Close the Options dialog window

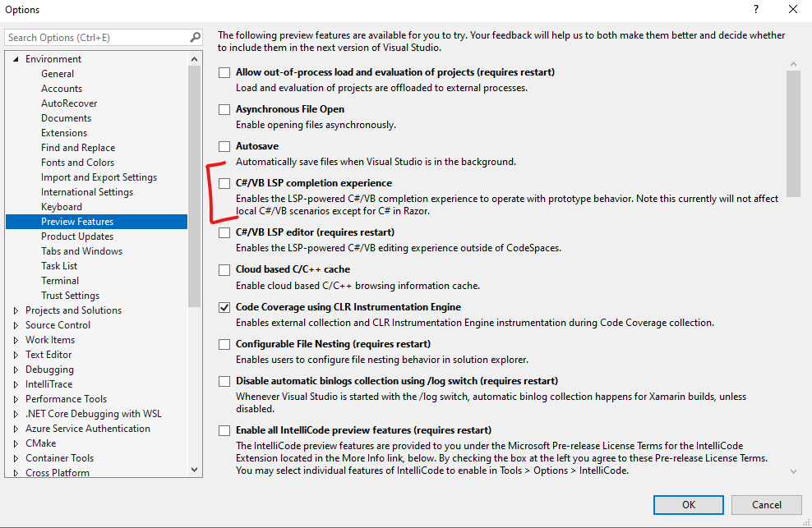(793, 9)
